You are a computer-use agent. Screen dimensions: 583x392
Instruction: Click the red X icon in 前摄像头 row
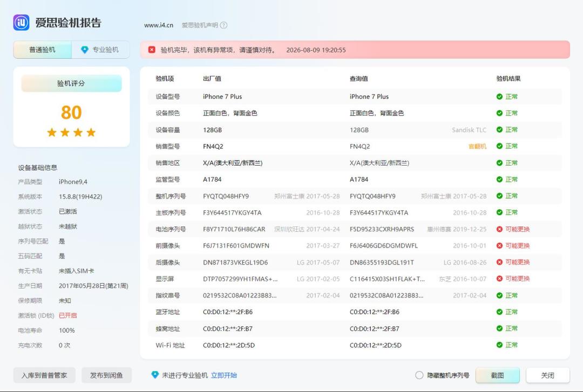pos(499,245)
